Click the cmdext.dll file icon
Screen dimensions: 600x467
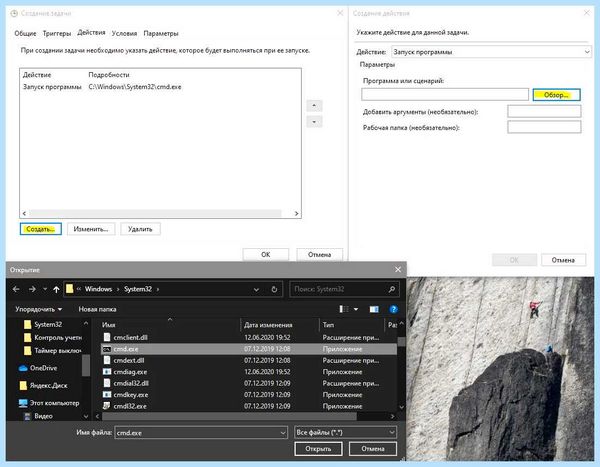pos(107,360)
